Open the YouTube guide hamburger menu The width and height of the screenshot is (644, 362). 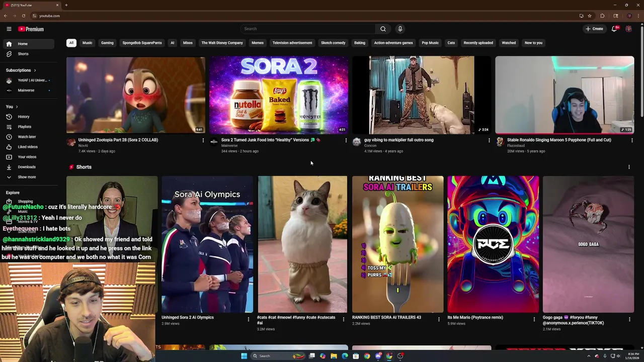(9, 29)
